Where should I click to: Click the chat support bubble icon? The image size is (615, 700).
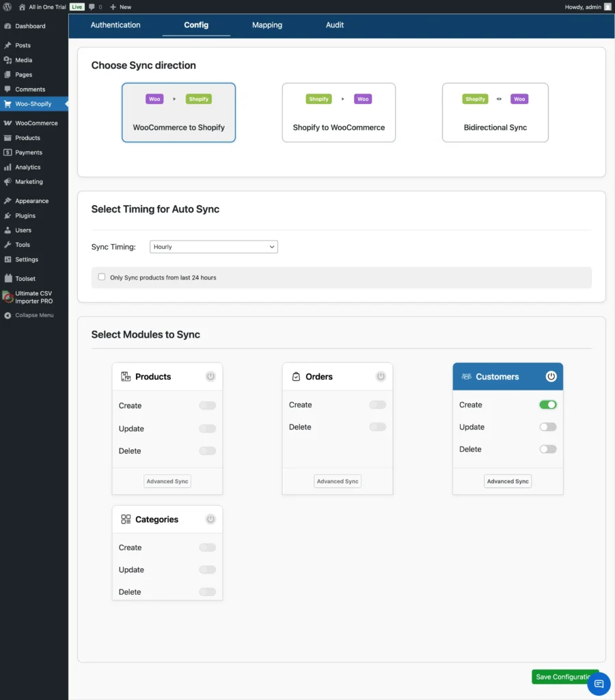[x=598, y=683]
